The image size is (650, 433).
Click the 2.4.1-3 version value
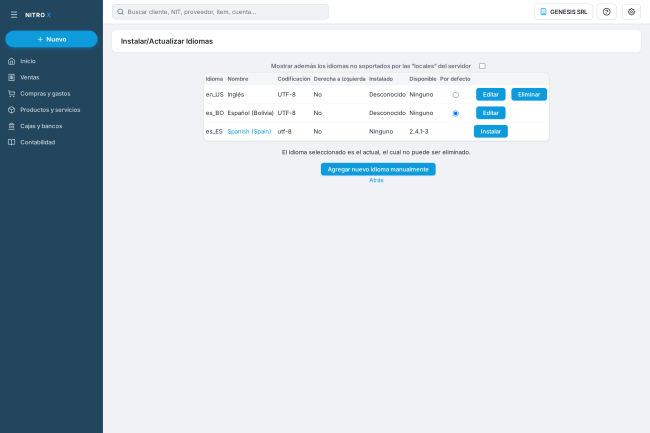[419, 131]
